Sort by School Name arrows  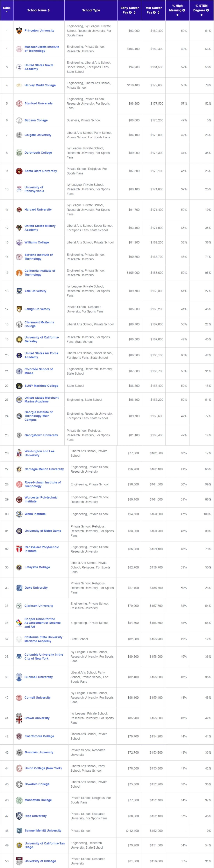(x=49, y=10)
